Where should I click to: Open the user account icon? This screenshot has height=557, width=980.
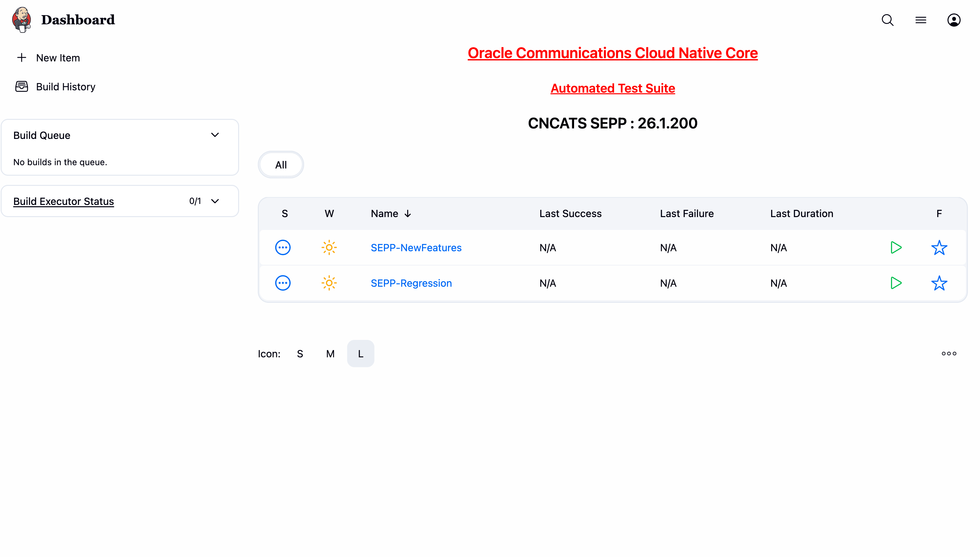tap(954, 20)
